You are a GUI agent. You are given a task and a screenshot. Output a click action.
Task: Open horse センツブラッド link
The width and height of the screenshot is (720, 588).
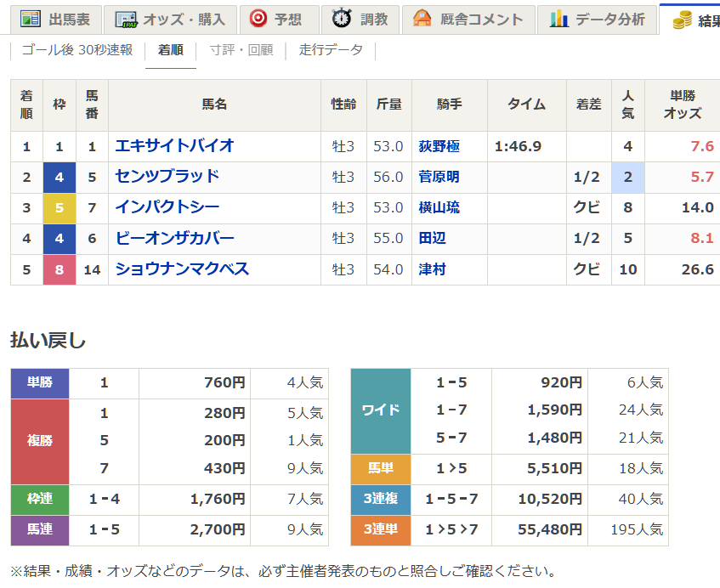(x=167, y=177)
